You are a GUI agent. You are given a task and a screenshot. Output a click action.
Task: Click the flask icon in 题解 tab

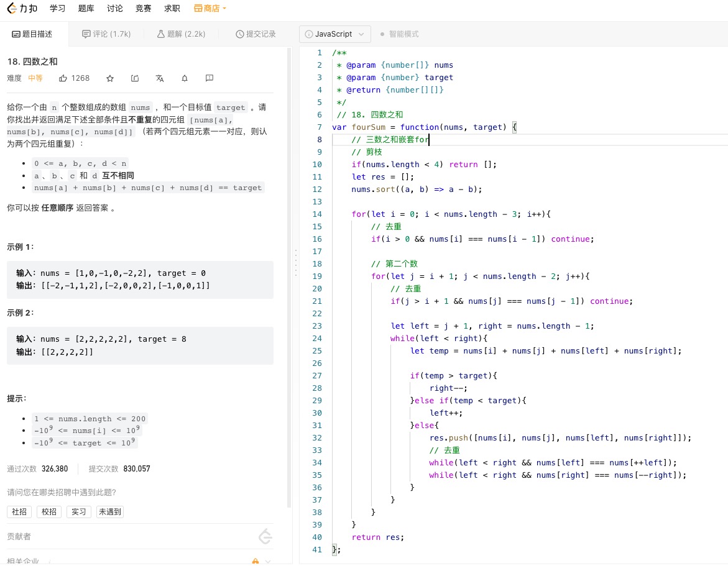click(160, 34)
